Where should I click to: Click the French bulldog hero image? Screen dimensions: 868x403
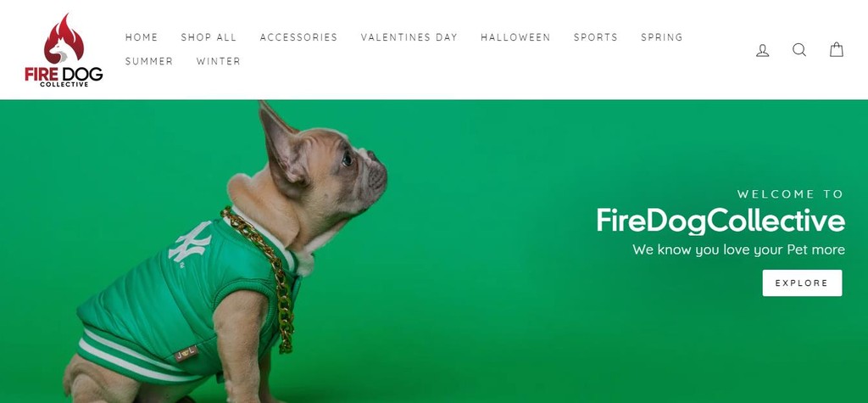pyautogui.click(x=227, y=252)
